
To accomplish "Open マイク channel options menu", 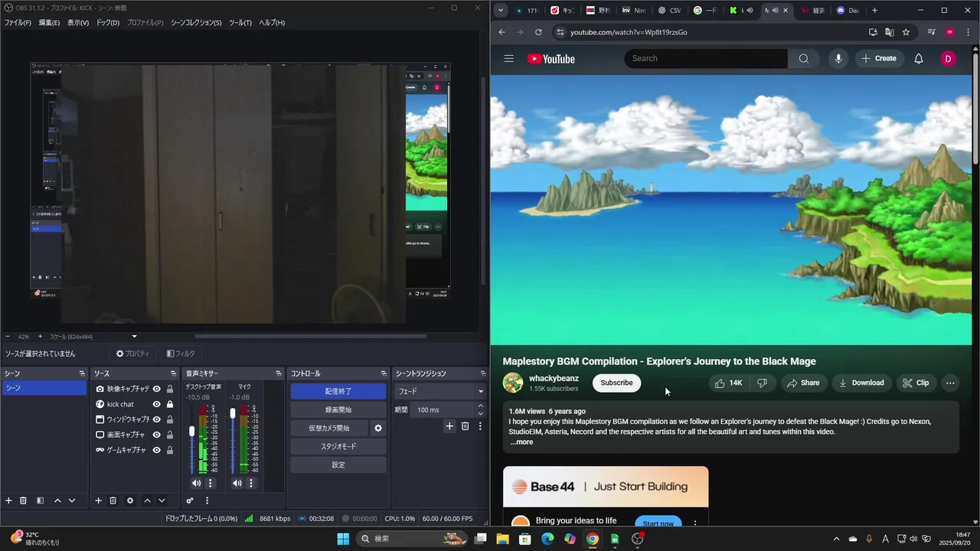I will [250, 483].
